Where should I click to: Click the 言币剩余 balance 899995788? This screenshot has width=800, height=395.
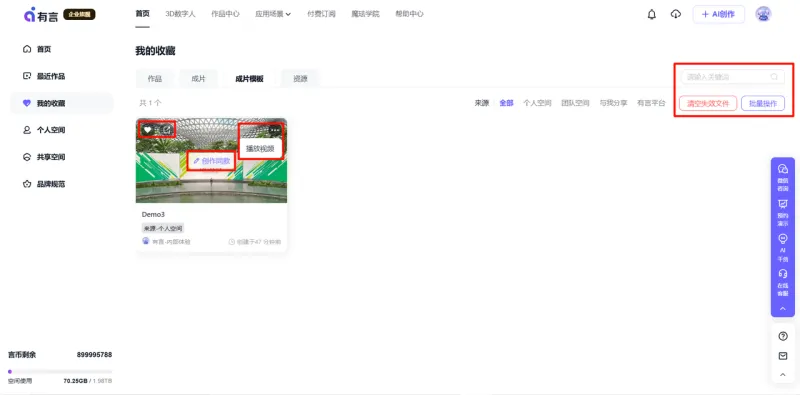point(94,355)
